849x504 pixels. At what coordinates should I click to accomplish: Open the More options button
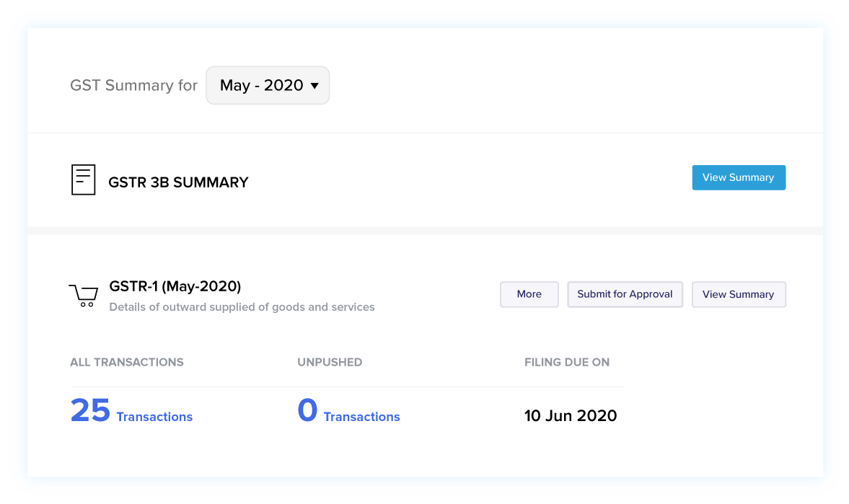pyautogui.click(x=529, y=294)
